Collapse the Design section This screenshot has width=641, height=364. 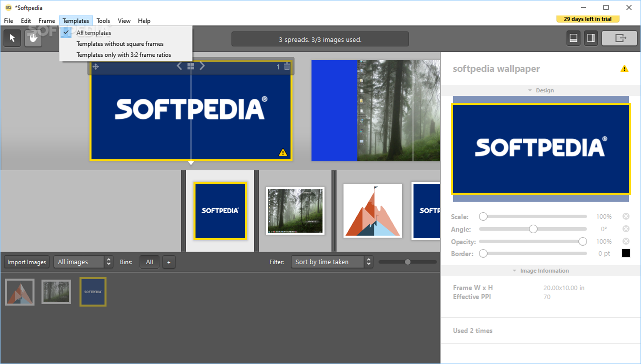tap(541, 90)
